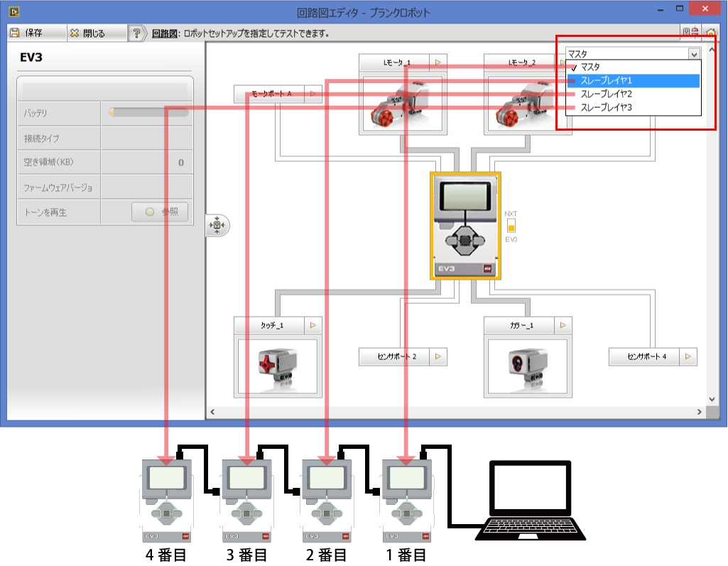Click the 閉じる (Close) toolbar button

pos(97,33)
